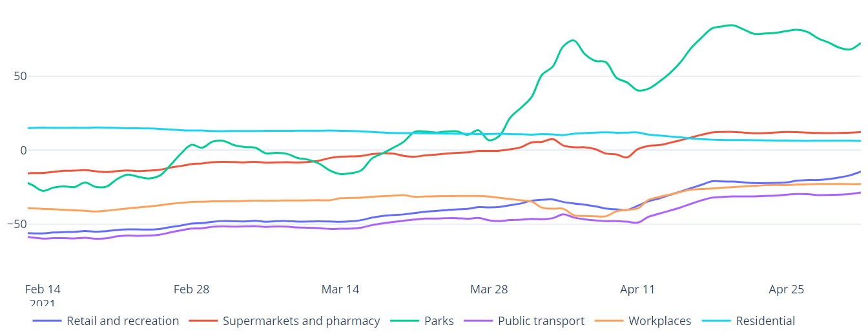Viewport: 868px width, 336px height.
Task: Click the Mar 28 x-axis label
Action: pyautogui.click(x=489, y=289)
